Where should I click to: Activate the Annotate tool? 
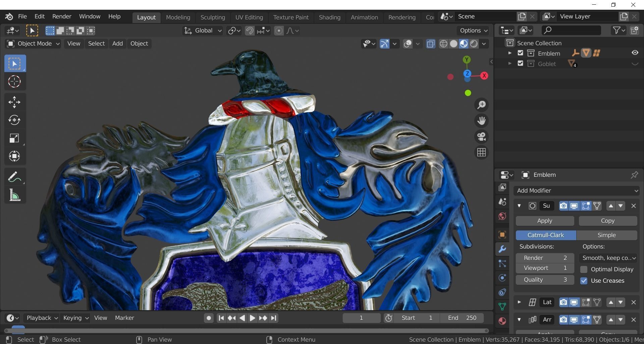click(x=14, y=177)
